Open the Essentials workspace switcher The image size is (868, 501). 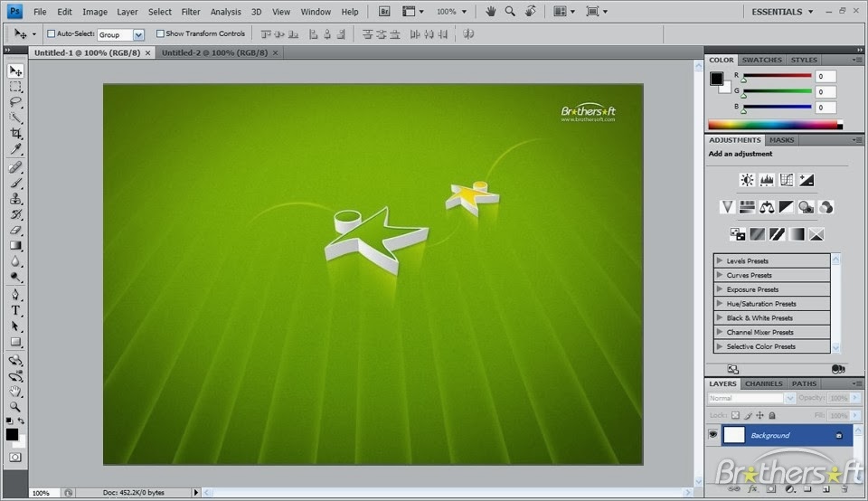(781, 12)
